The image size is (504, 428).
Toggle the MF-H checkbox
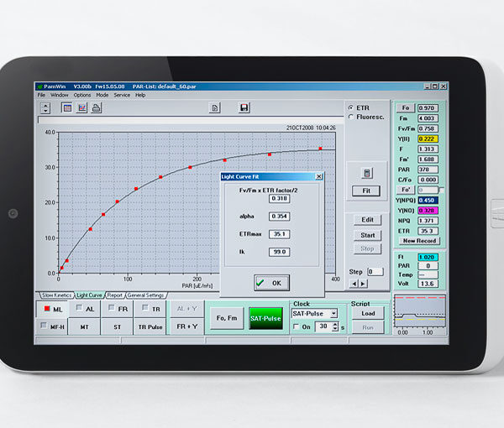pyautogui.click(x=44, y=326)
